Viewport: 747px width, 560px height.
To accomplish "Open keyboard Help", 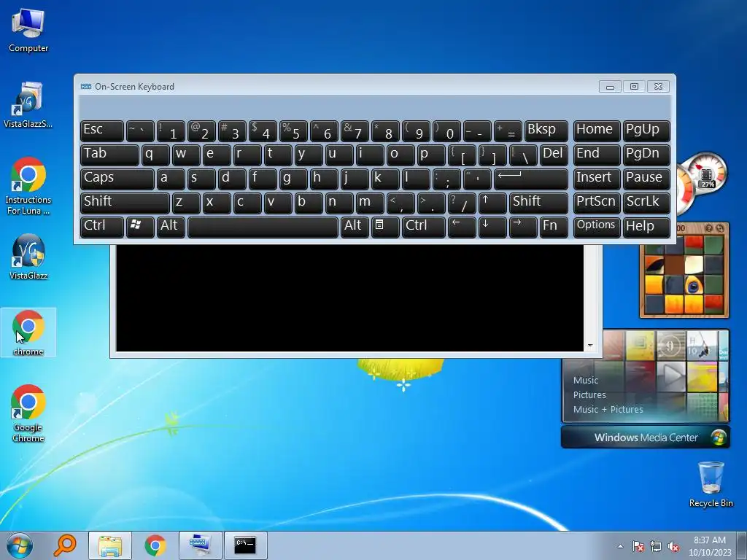I will pos(646,227).
